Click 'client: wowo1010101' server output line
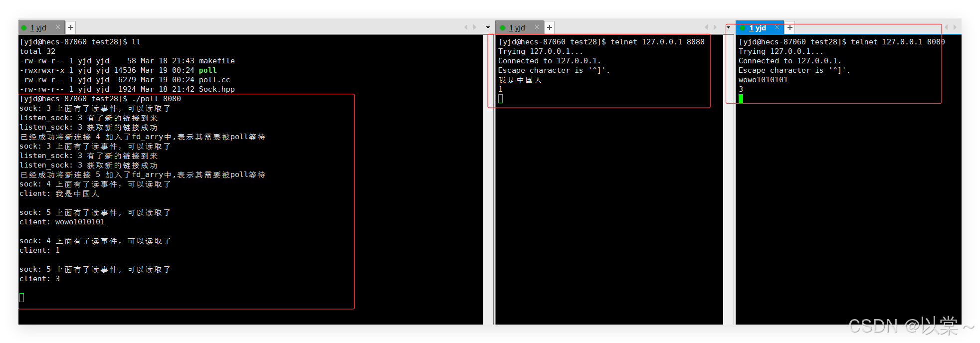This screenshot has height=343, width=980. click(x=62, y=222)
